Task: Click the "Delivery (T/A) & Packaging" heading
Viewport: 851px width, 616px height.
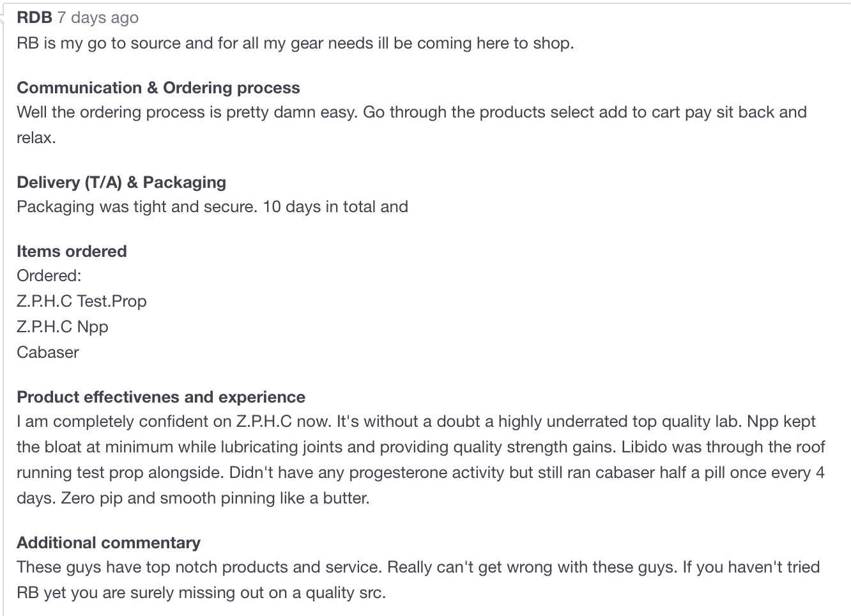Action: (121, 182)
